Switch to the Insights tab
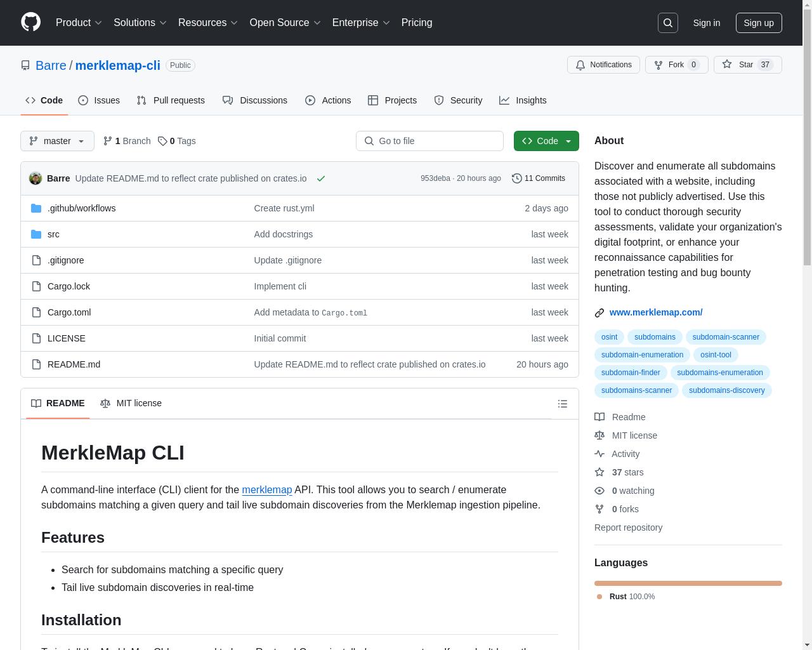 pyautogui.click(x=523, y=100)
